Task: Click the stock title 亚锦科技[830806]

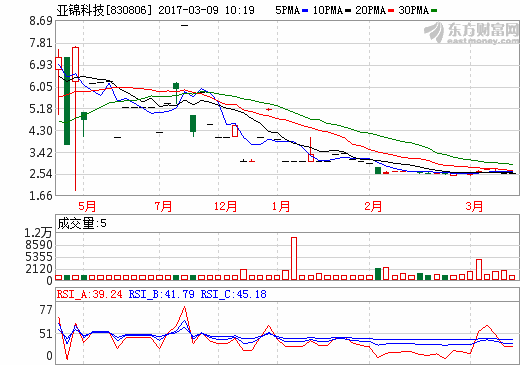Action: 104,10
